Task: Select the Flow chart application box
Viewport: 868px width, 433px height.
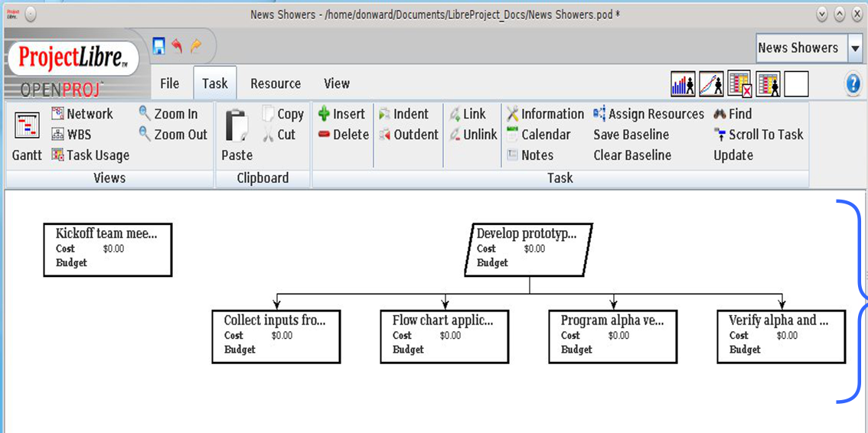Action: coord(445,336)
